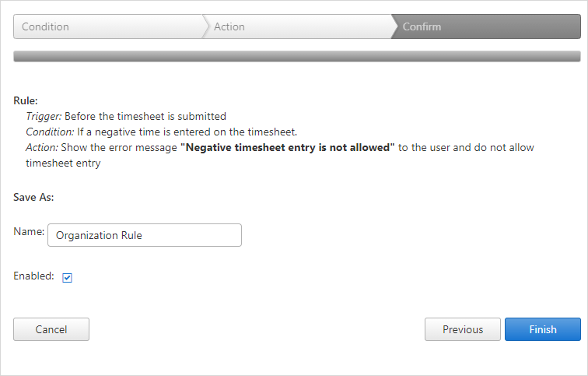Cancel the rule wizard

[x=51, y=329]
